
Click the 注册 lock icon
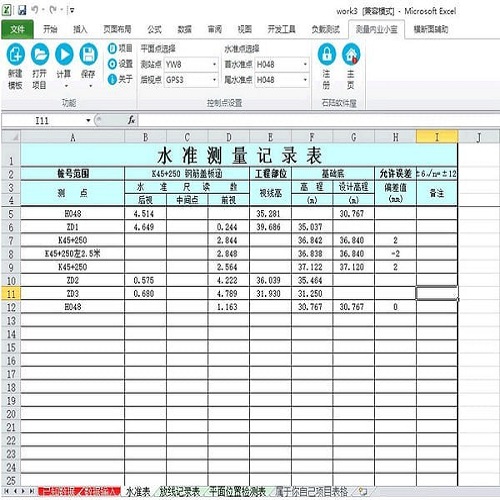click(x=327, y=54)
